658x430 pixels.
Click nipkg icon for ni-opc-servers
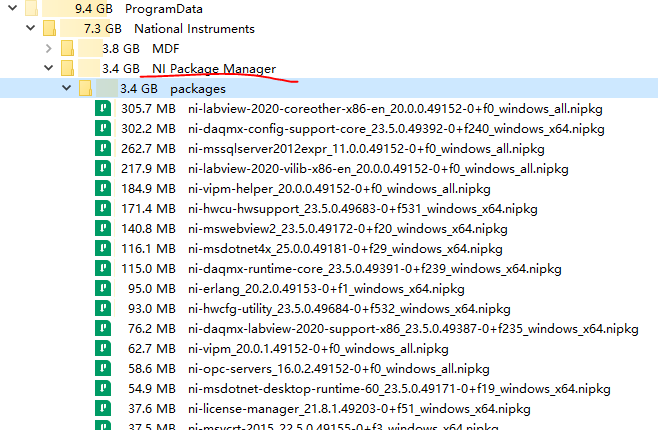(x=103, y=368)
